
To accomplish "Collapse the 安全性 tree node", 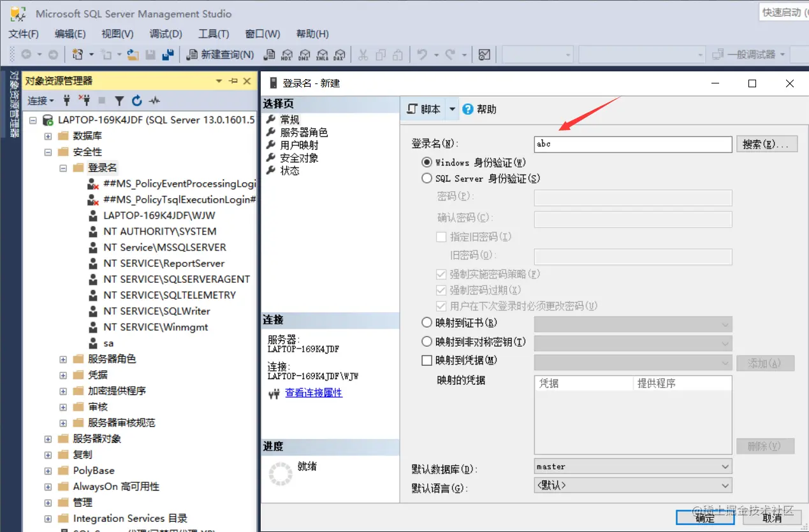I will click(x=48, y=152).
